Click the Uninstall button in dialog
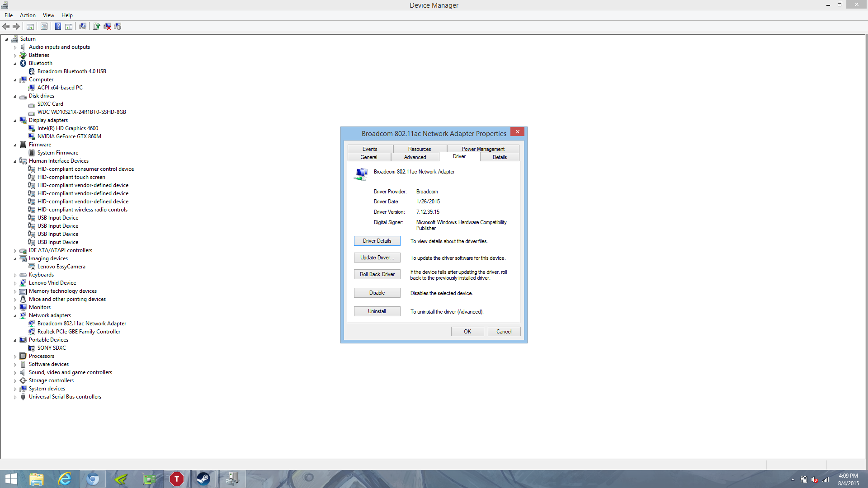Image resolution: width=868 pixels, height=488 pixels. [377, 311]
